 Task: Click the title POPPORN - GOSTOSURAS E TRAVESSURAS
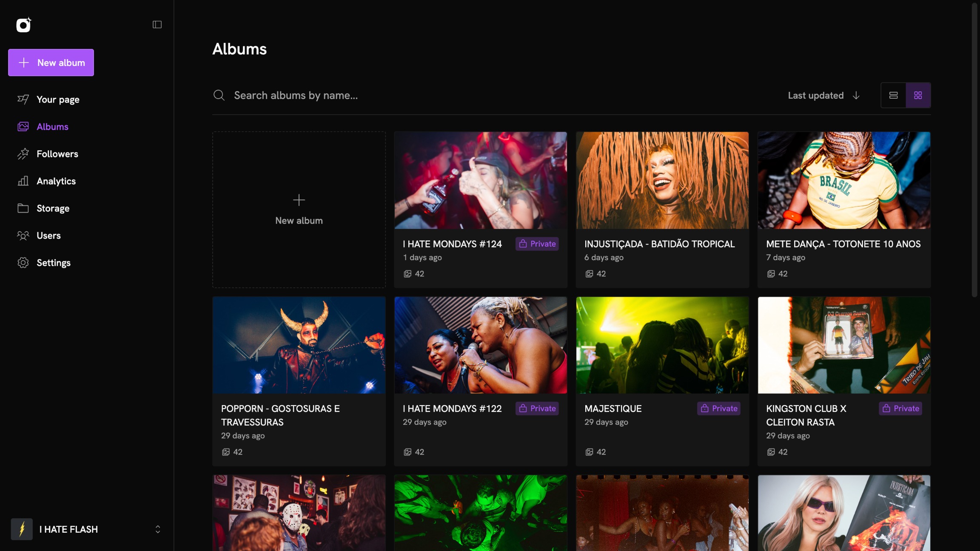pos(280,415)
